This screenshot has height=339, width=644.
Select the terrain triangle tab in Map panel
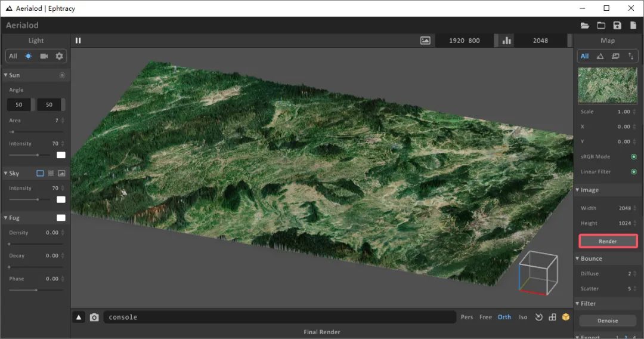(x=600, y=56)
